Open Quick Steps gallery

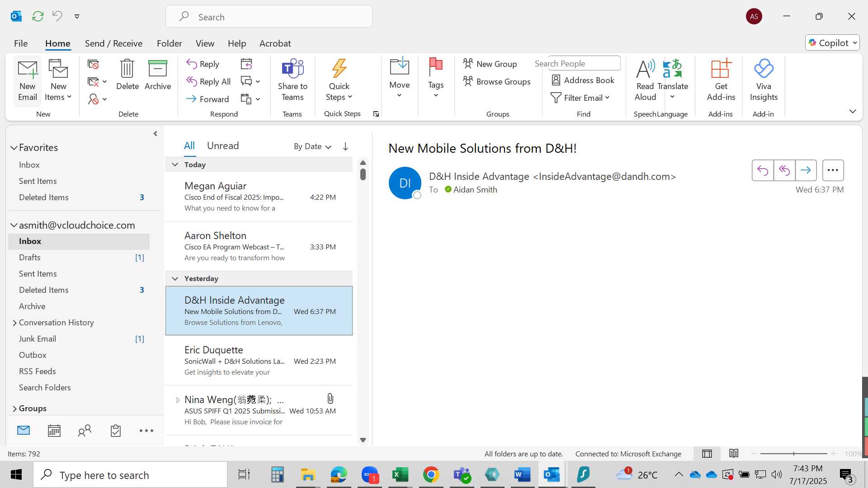(339, 80)
